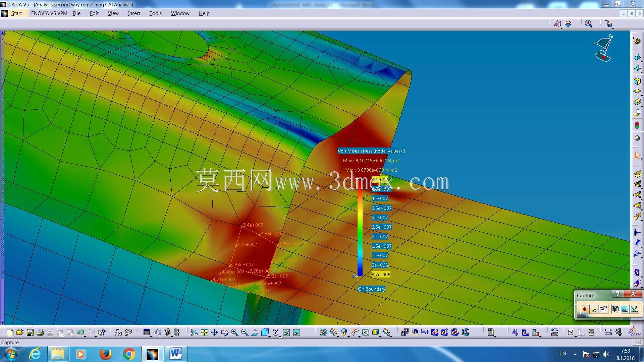Toggle Select mode arrow in Capture dialog

[594, 309]
